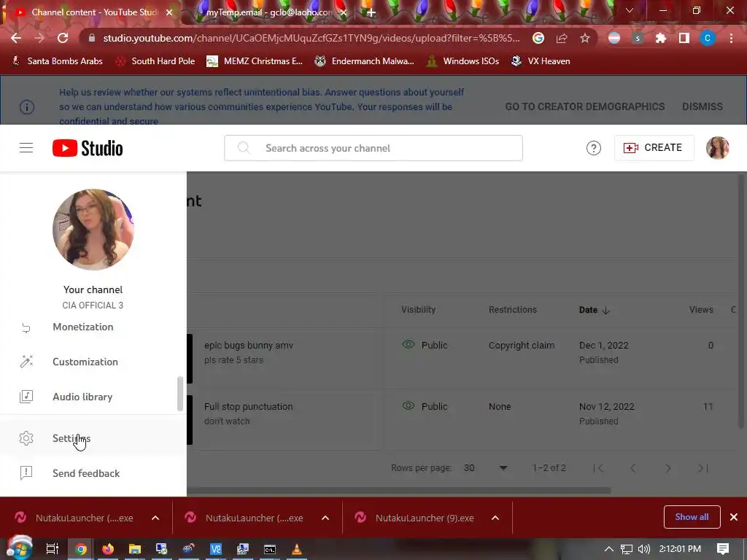Image resolution: width=747 pixels, height=560 pixels.
Task: Switch to the myTemp.email tab
Action: pyautogui.click(x=268, y=12)
